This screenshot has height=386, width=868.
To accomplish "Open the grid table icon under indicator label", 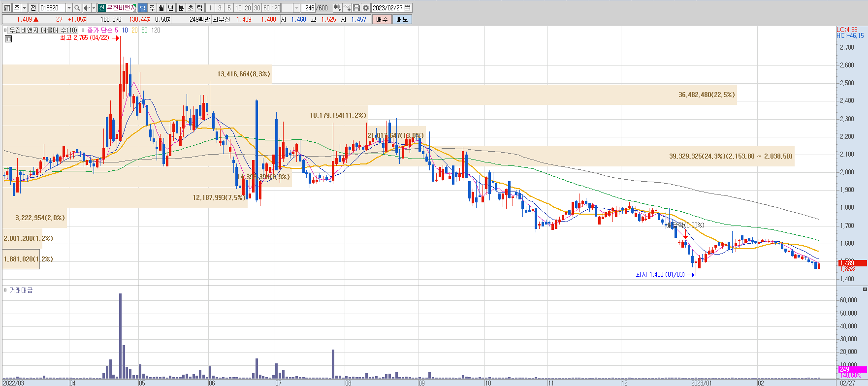I will click(8, 39).
